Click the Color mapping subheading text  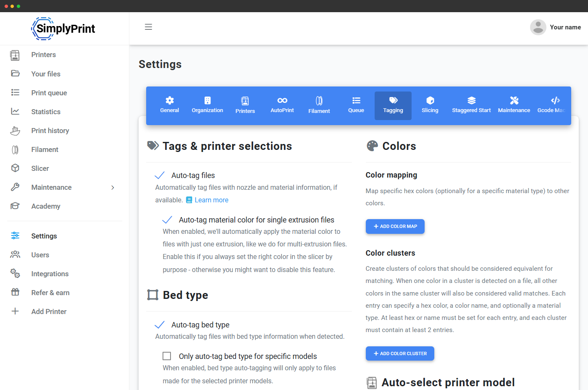tap(391, 175)
